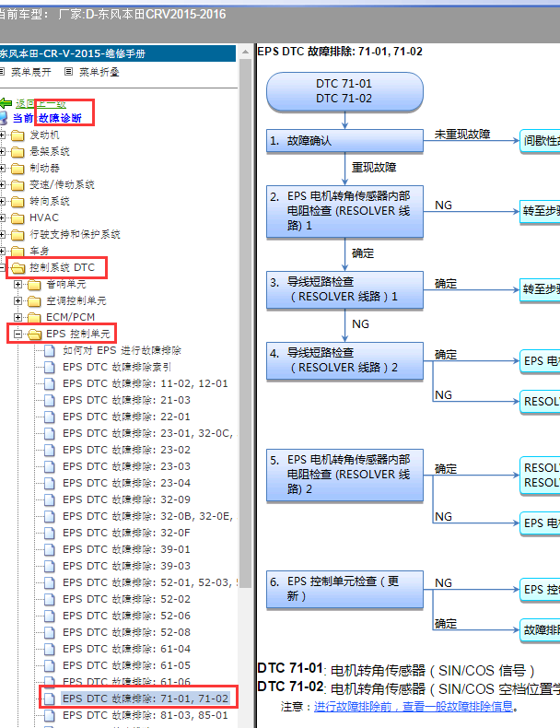Click the HVAC folder icon
Viewport: 560px width, 728px height.
point(17,218)
